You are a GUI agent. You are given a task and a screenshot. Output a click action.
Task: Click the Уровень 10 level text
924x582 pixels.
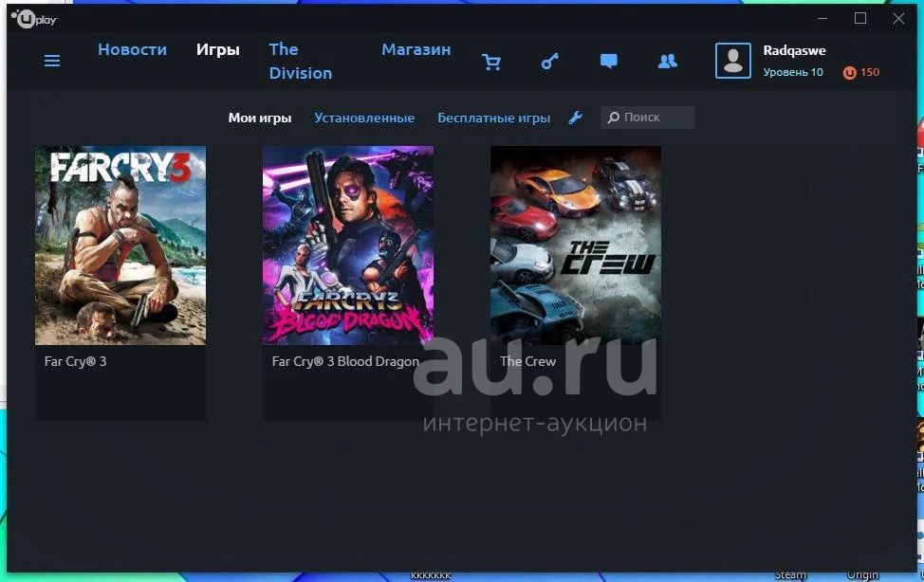[x=793, y=72]
